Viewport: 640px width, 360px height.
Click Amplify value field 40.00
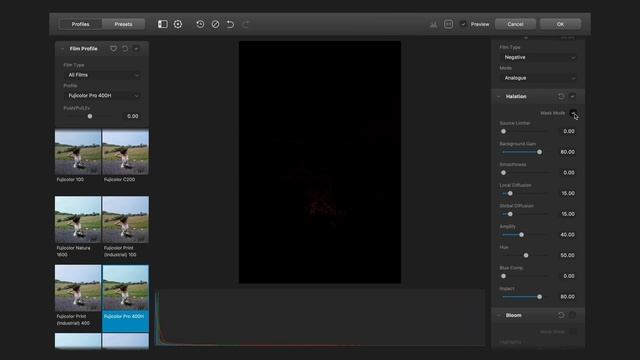[566, 235]
